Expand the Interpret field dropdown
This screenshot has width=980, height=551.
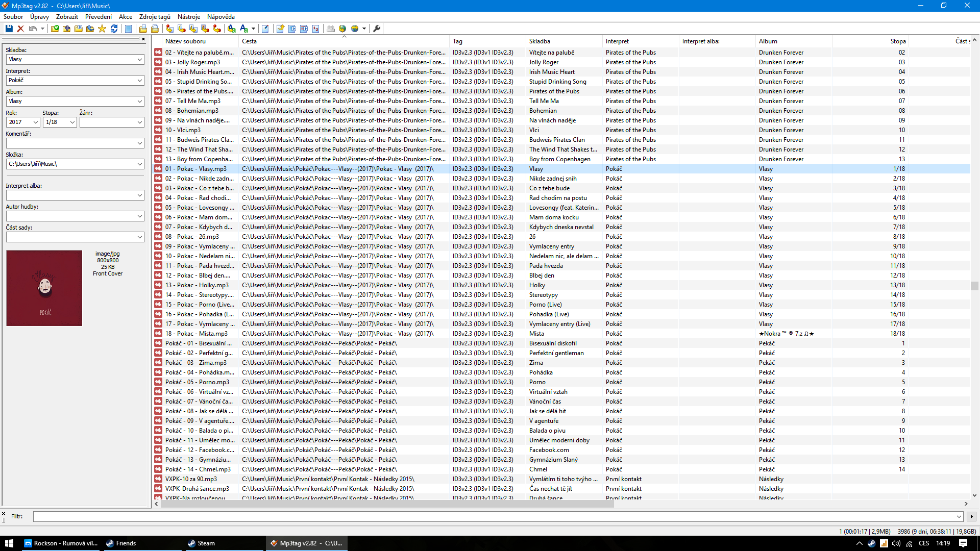click(139, 80)
